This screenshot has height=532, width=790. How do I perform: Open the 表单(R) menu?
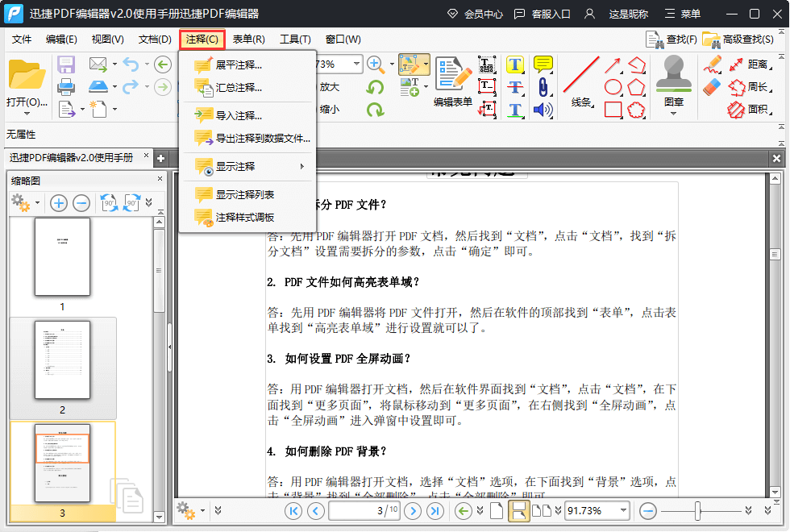249,39
